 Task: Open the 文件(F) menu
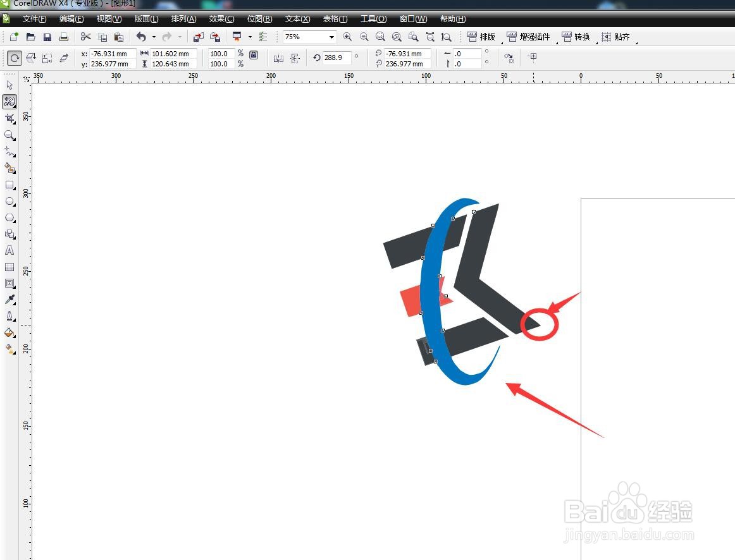pos(34,19)
